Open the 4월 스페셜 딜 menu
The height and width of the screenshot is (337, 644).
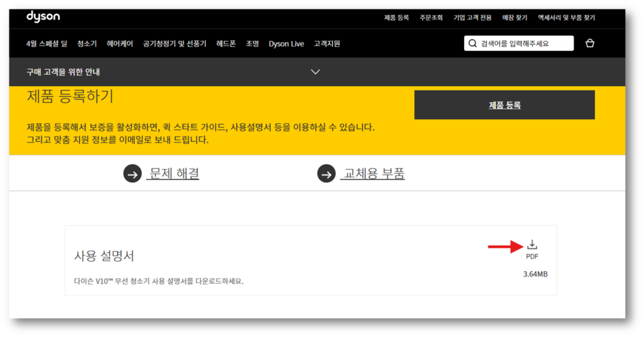(x=47, y=43)
